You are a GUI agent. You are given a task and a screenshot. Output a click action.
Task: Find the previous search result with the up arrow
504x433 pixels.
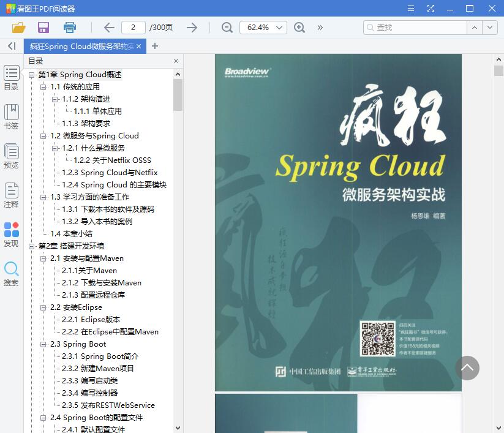pyautogui.click(x=475, y=28)
